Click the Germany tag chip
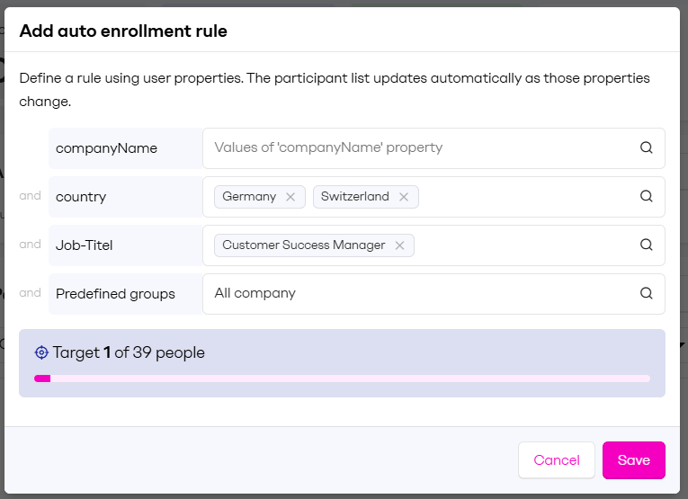 [249, 197]
